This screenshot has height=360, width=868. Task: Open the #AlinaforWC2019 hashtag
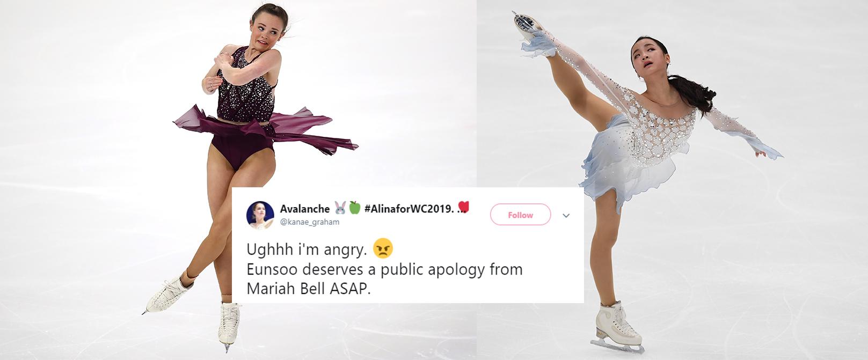[x=409, y=209]
